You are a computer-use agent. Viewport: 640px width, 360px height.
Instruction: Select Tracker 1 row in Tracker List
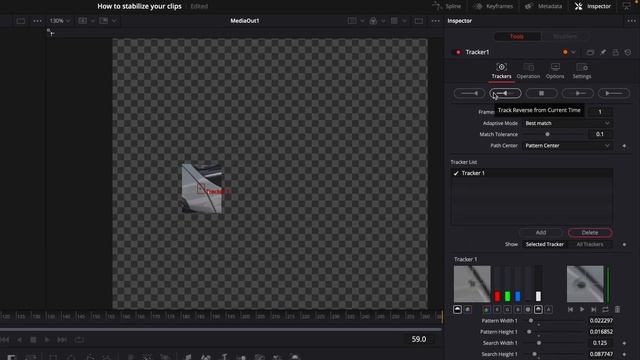point(532,173)
